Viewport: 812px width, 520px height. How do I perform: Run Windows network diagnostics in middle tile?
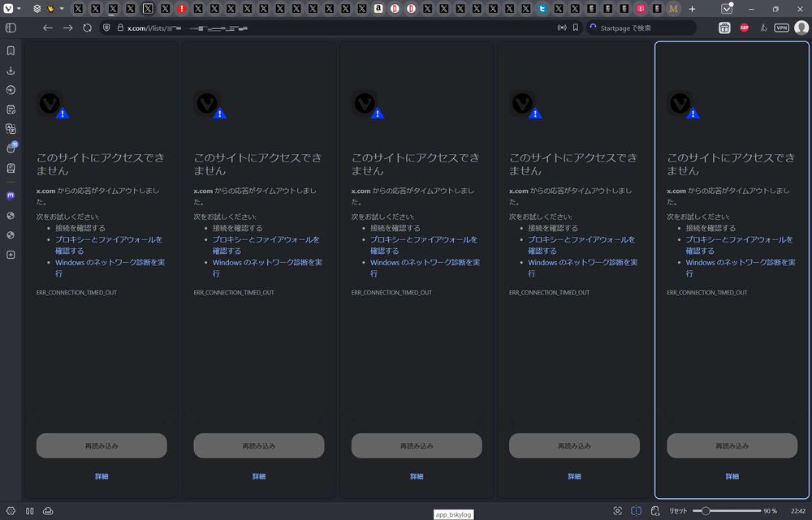pyautogui.click(x=425, y=268)
